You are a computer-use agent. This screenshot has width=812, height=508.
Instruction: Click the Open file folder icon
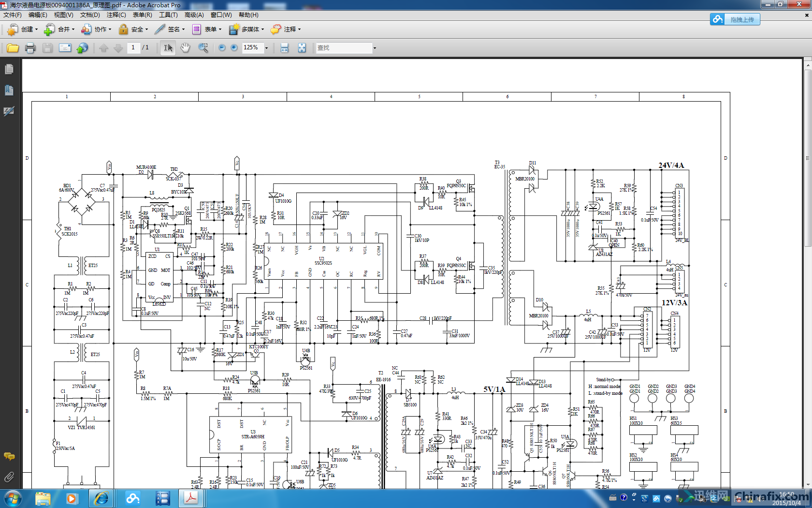click(x=13, y=48)
